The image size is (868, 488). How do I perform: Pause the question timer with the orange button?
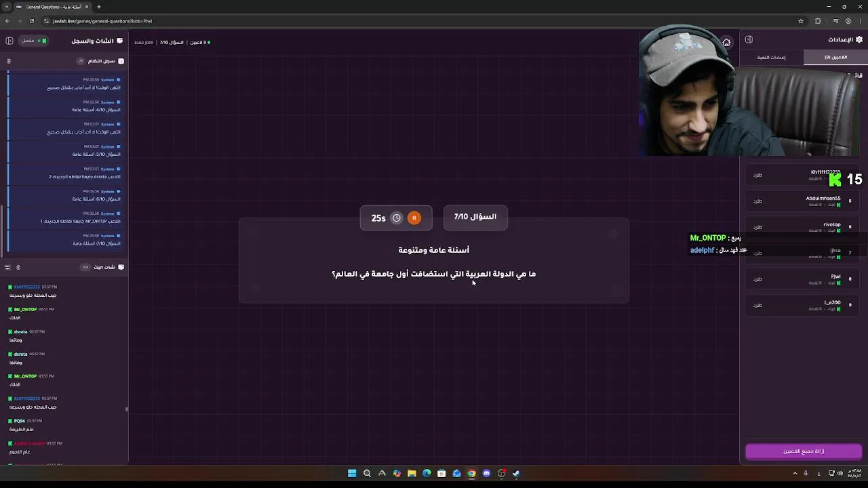click(414, 218)
